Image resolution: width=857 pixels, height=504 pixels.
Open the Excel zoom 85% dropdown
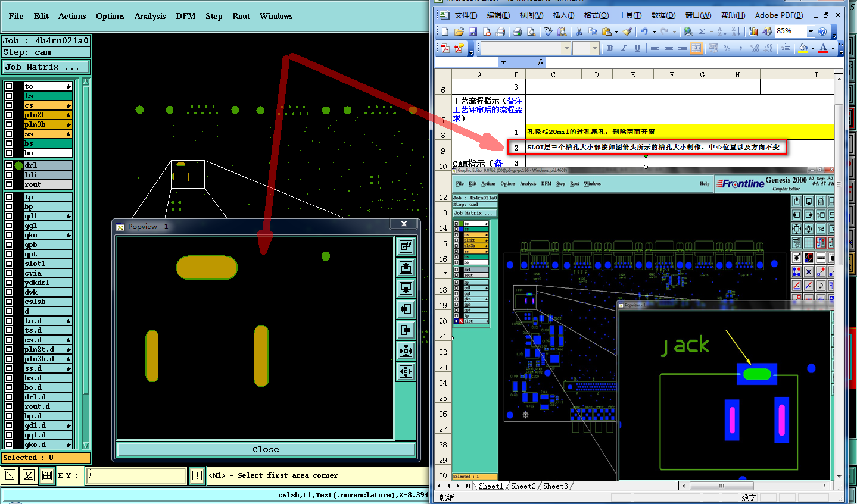(811, 32)
